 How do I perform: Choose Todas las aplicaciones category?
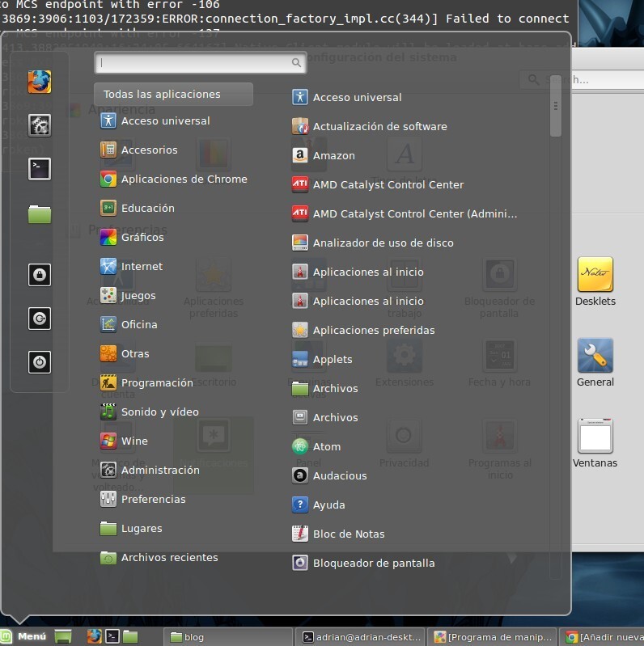(x=173, y=95)
